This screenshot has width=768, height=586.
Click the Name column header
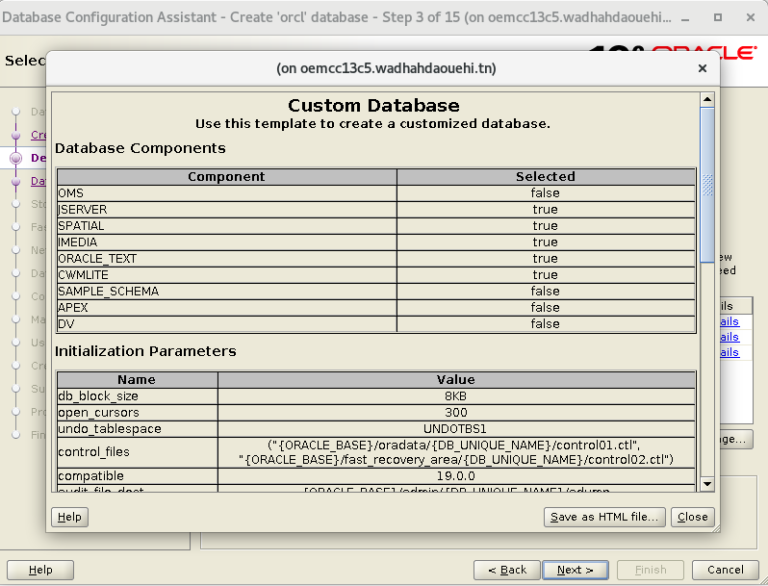pos(137,380)
